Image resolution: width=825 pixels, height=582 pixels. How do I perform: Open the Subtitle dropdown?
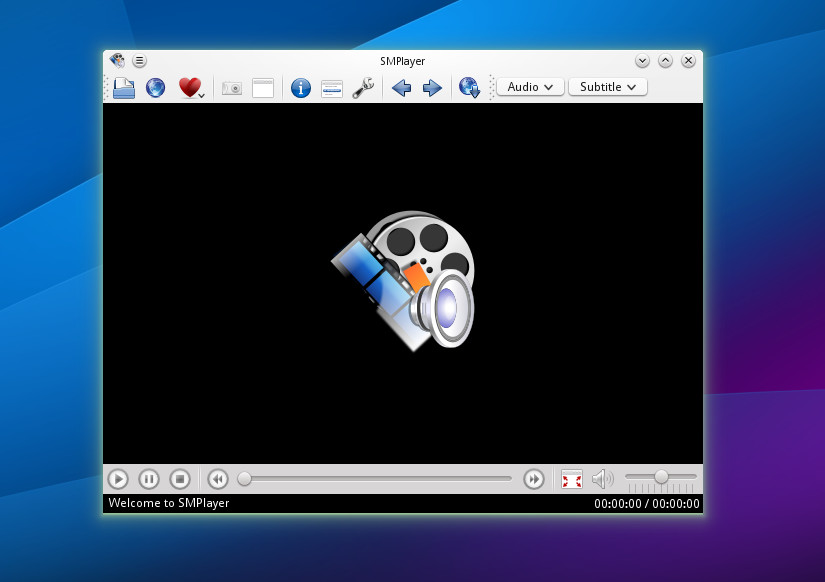pyautogui.click(x=608, y=87)
